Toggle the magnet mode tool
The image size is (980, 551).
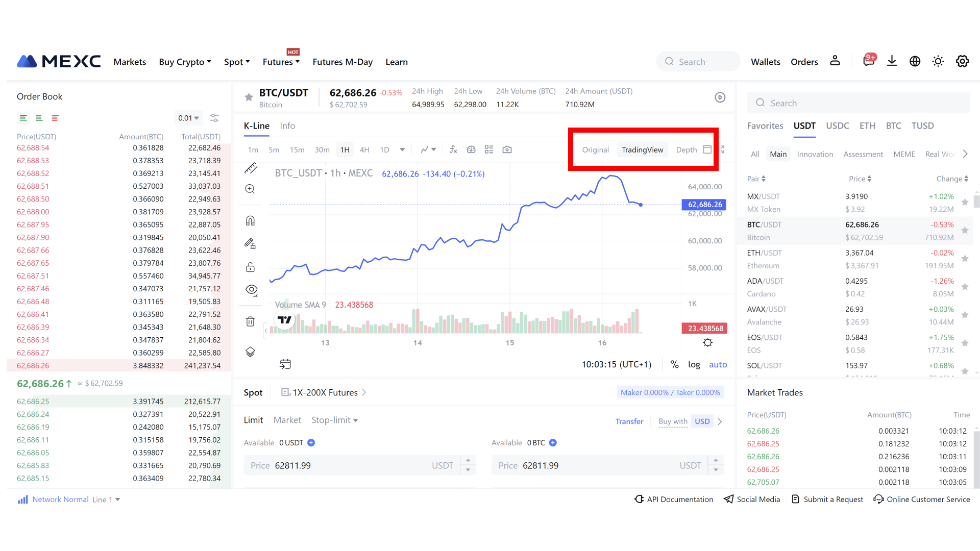tap(250, 220)
